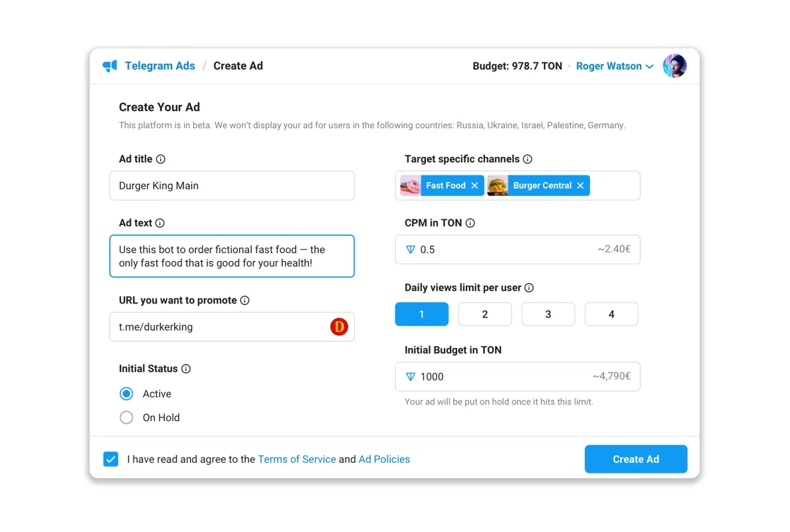Click the Burger Central burger thumbnail
Viewport: 790px width, 532px height.
tap(498, 185)
